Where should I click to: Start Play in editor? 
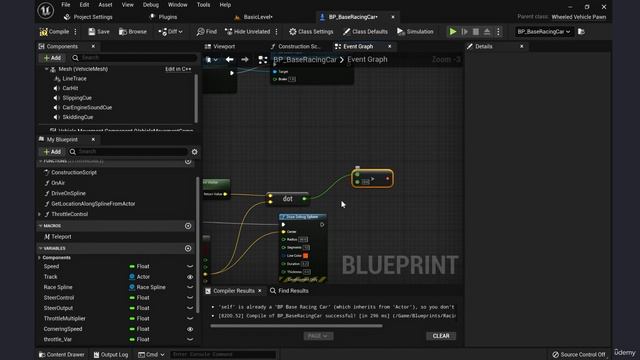[453, 31]
